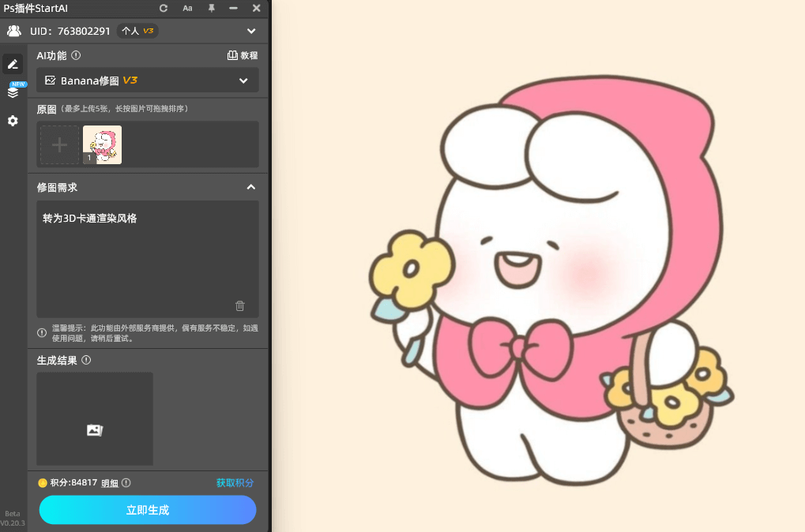Viewport: 805px width, 532px height.
Task: Click 立即生成 to generate
Action: [147, 510]
